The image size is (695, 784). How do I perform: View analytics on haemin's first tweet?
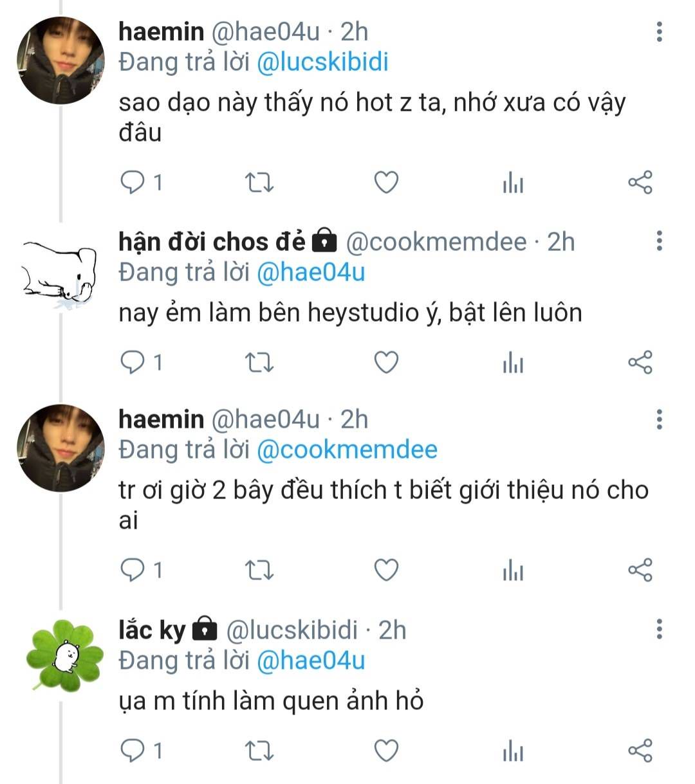point(513,183)
